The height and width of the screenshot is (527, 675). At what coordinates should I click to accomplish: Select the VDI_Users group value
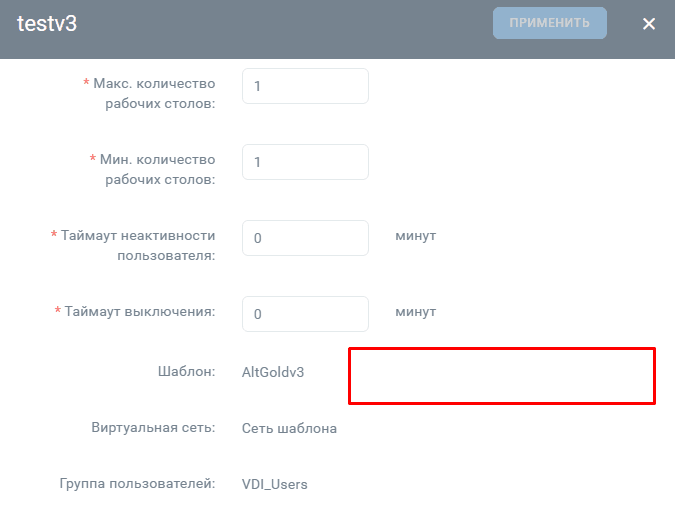point(274,485)
